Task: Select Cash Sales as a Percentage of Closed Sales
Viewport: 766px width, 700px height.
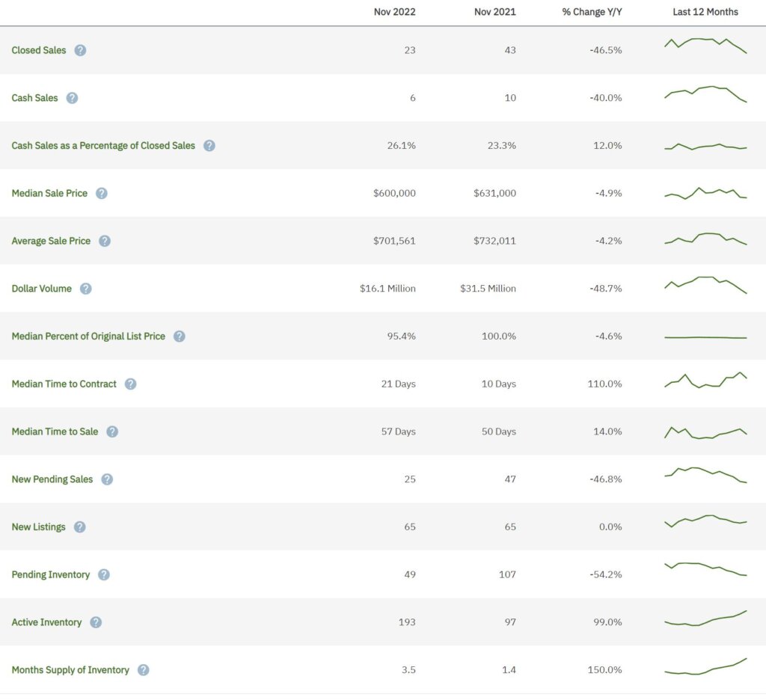Action: click(103, 146)
